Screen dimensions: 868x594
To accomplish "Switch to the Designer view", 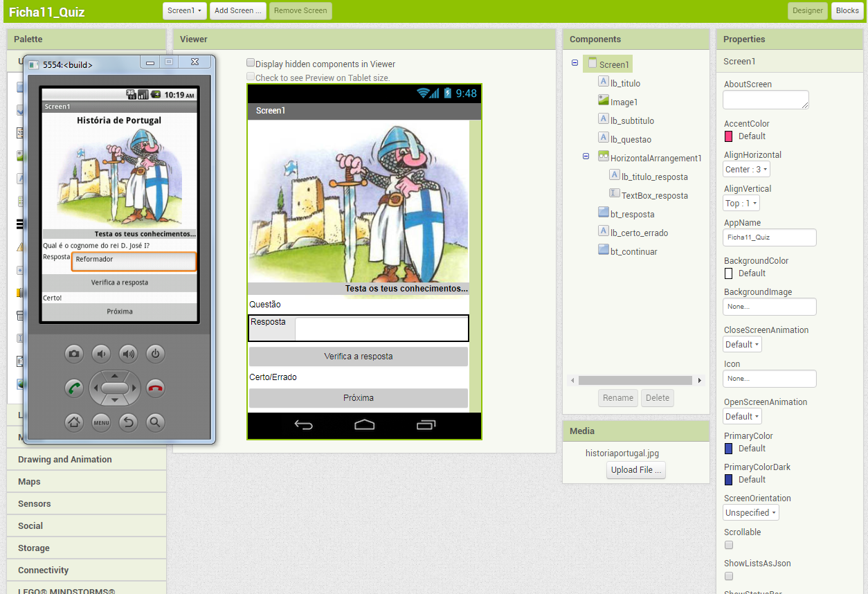I will [x=808, y=10].
